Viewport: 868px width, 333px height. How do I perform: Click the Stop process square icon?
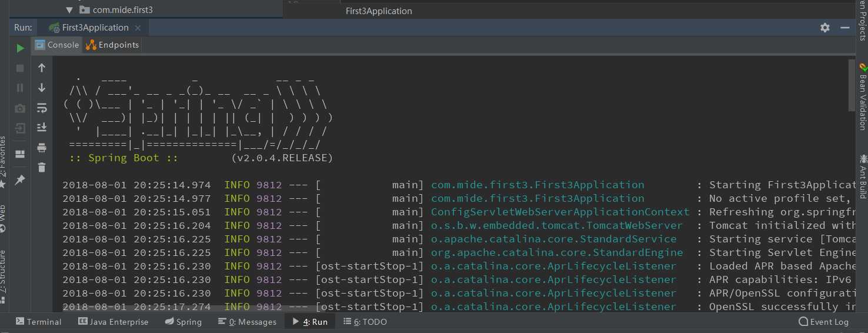20,68
